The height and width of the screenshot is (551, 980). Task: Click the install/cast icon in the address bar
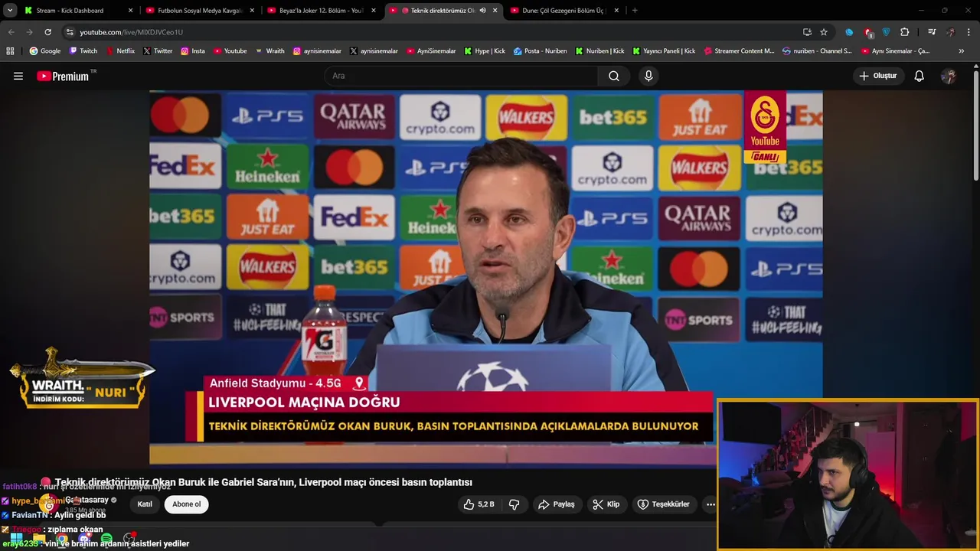tap(807, 32)
